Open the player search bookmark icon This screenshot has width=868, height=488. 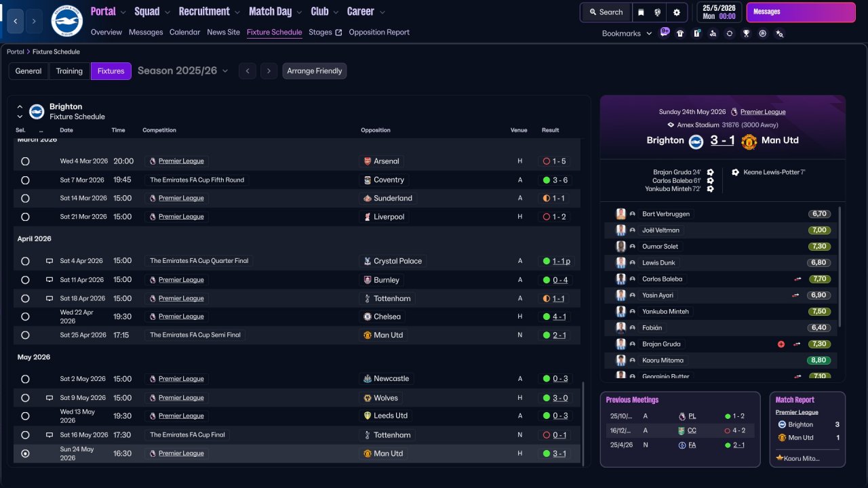713,33
